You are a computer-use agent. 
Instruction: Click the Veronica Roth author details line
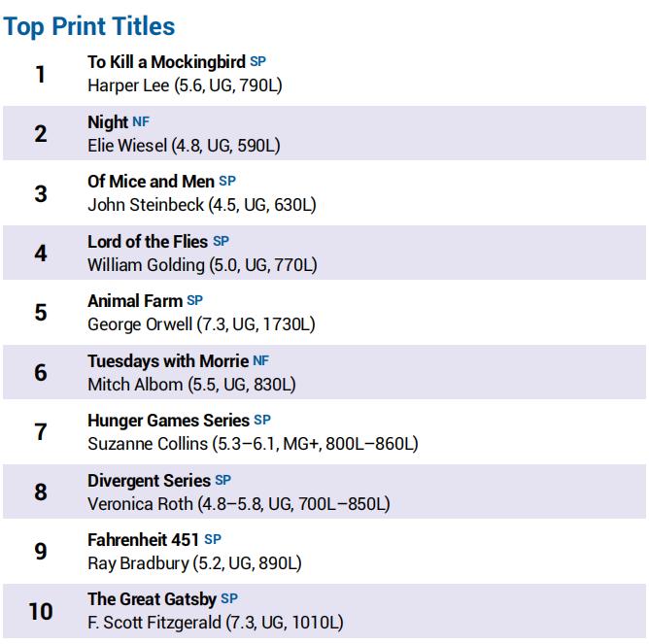click(x=238, y=504)
